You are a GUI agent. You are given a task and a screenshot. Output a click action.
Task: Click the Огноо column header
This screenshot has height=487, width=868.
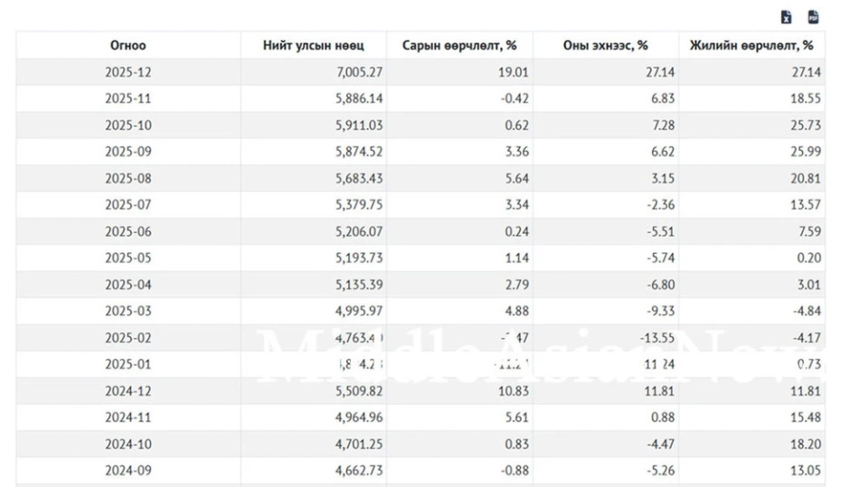click(x=127, y=45)
